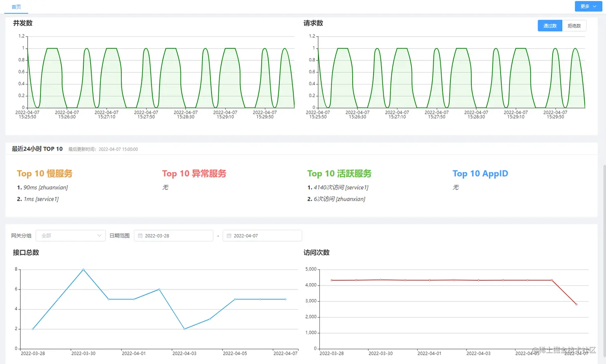Switch request chart to 通过数
Screen dimensions: 606x364
pyautogui.click(x=550, y=26)
